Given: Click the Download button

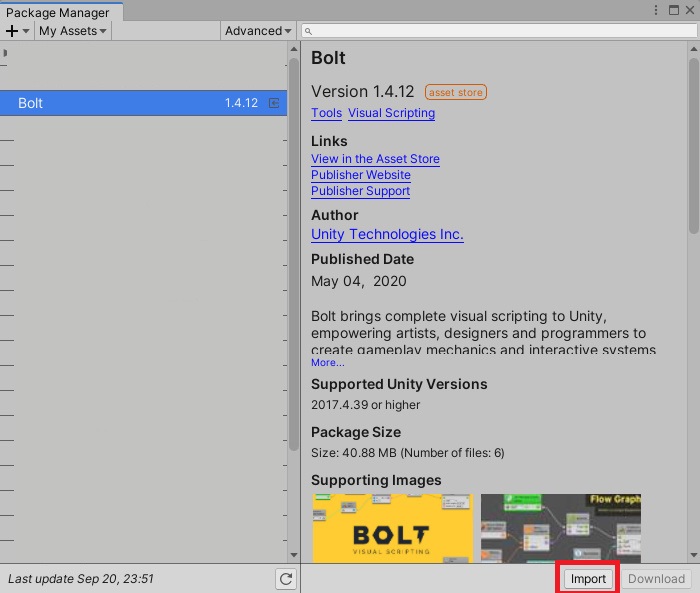Looking at the screenshot, I should pos(656,579).
